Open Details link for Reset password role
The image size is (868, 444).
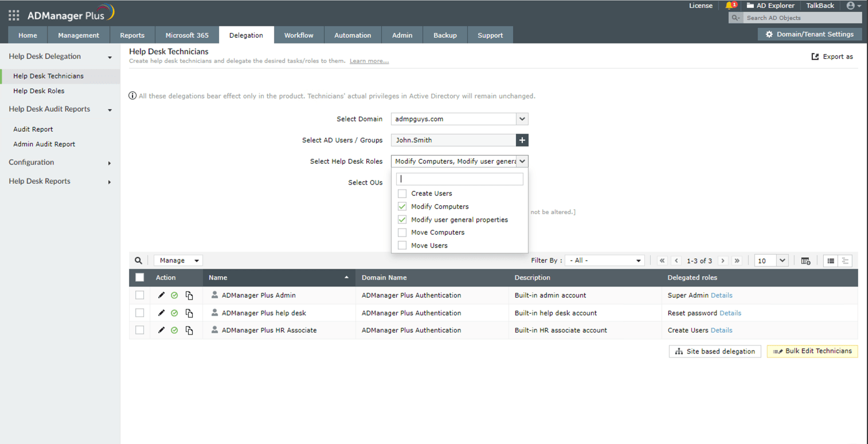[x=730, y=313]
